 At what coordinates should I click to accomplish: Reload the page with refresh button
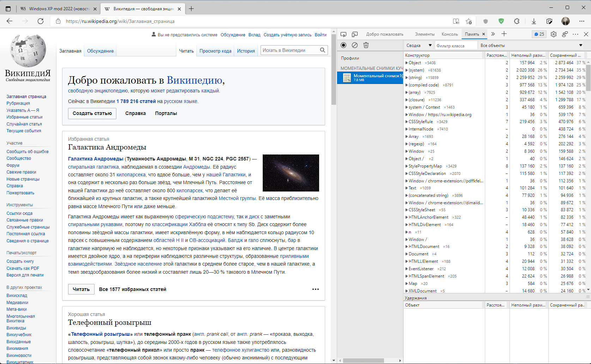pyautogui.click(x=41, y=21)
